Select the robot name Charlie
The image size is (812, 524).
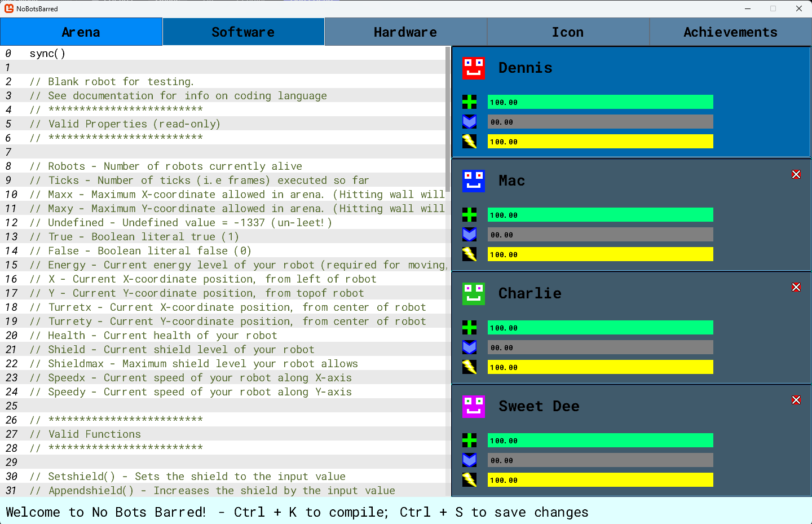530,293
